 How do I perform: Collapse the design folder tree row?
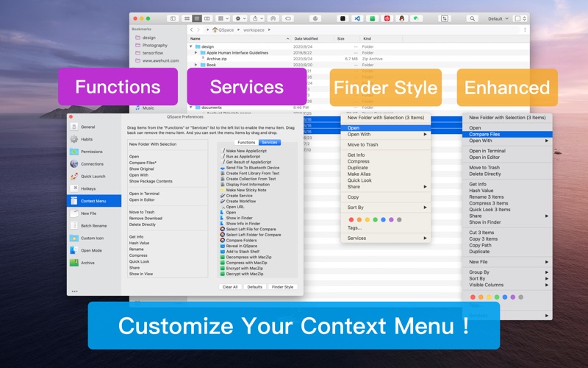(x=191, y=46)
